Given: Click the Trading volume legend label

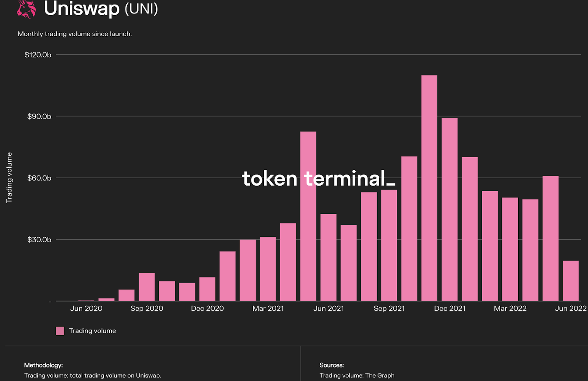Looking at the screenshot, I should pos(92,331).
